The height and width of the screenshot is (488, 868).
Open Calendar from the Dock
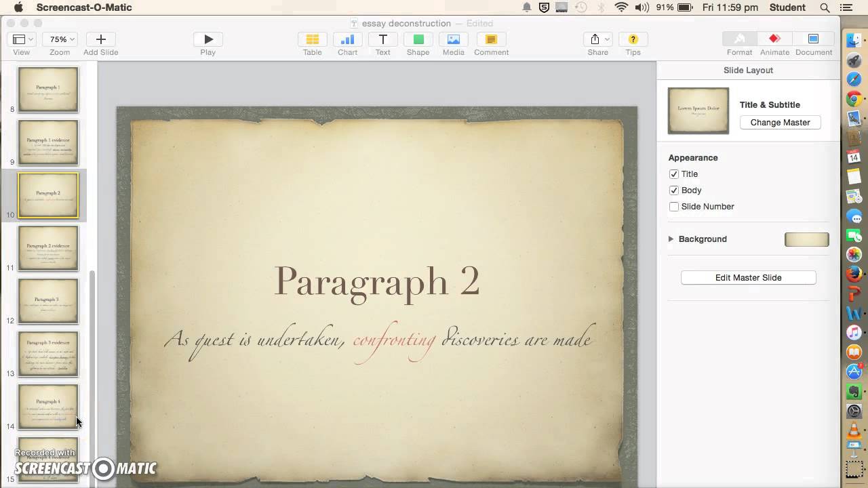click(854, 157)
